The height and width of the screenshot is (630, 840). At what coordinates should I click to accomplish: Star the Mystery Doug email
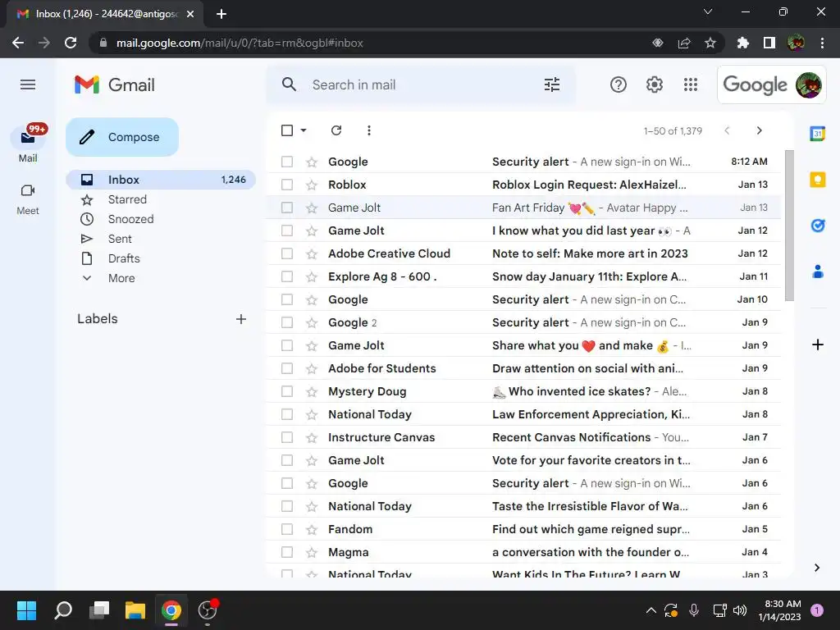[311, 391]
